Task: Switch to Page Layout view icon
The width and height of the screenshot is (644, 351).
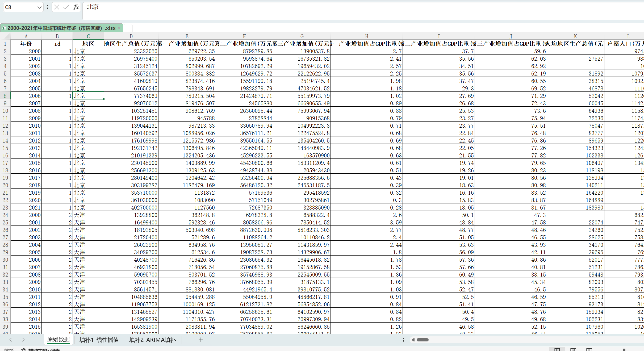Action: coord(573,349)
